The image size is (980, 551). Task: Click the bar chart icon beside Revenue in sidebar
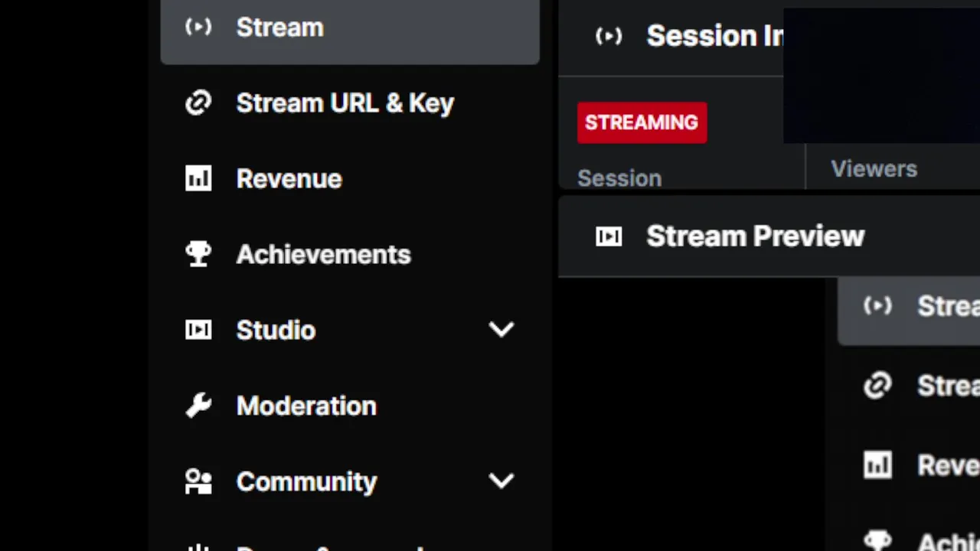(x=198, y=178)
